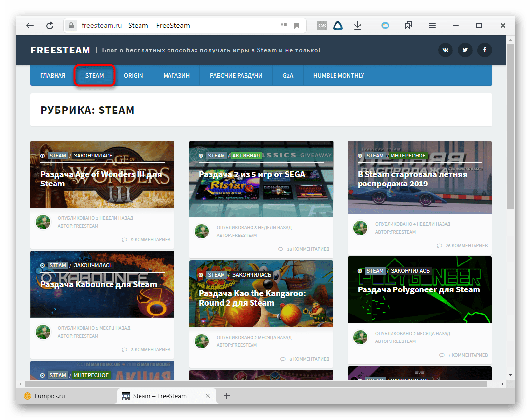This screenshot has width=531, height=420.
Task: Open the 16 комментариев link under SEGA post
Action: (307, 249)
